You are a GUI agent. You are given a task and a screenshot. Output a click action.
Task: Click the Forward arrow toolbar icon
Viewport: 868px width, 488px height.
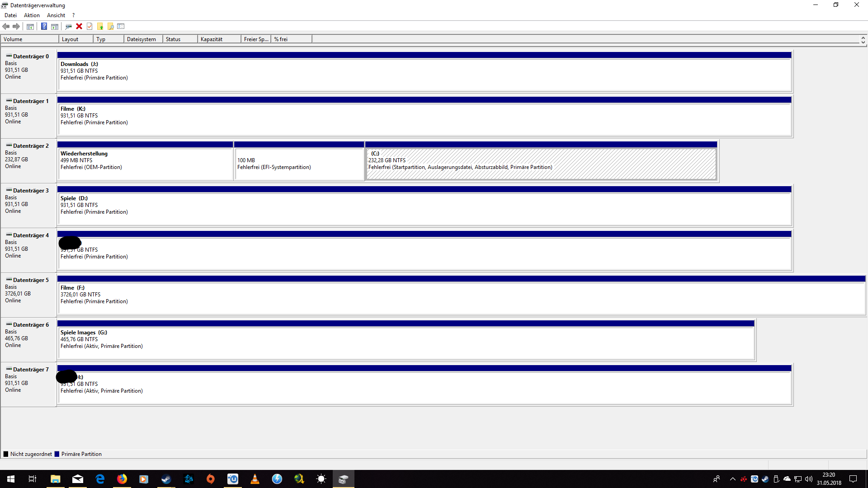[x=16, y=26]
